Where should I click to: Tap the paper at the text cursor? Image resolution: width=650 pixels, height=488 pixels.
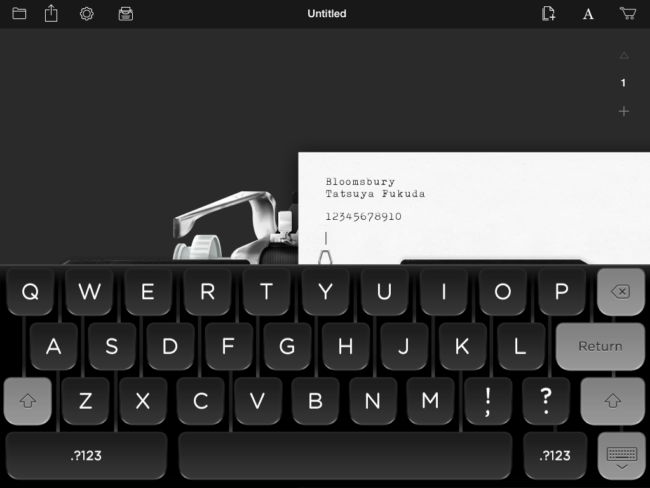point(326,238)
